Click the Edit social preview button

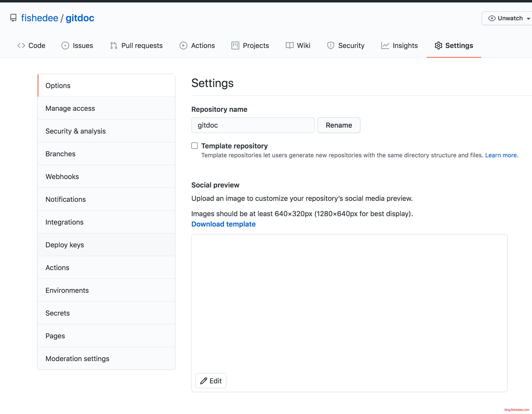click(x=211, y=381)
